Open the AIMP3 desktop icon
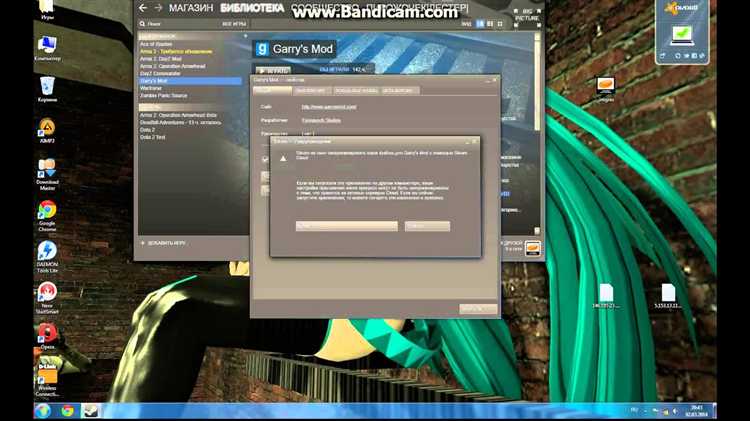750x421 pixels. pos(46,130)
